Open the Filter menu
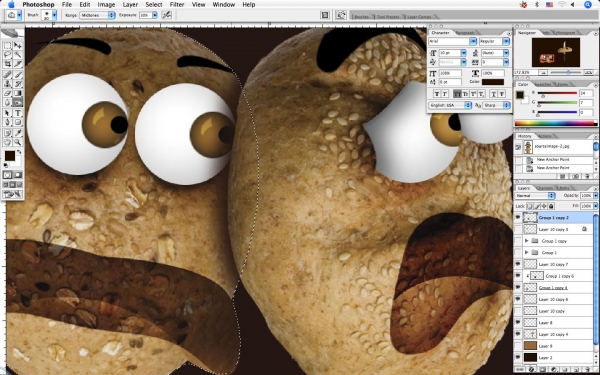 pos(177,5)
